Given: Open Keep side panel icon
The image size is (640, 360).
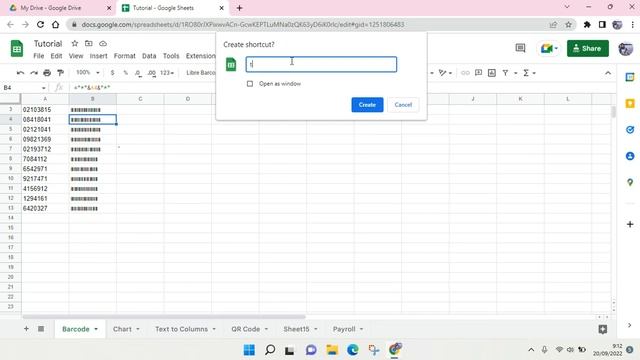Looking at the screenshot, I should tap(630, 104).
